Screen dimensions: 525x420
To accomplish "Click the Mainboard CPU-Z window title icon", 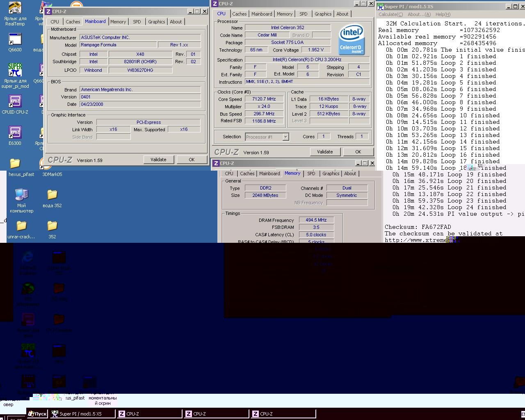I will pyautogui.click(x=48, y=11).
